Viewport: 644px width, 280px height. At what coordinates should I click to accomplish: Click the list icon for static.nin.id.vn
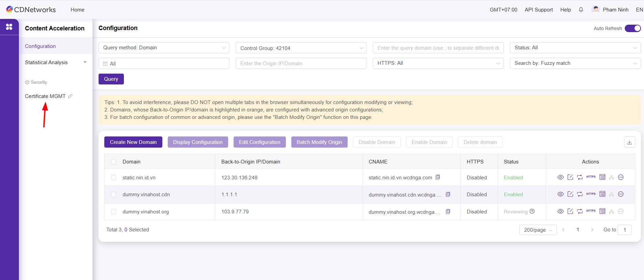pyautogui.click(x=602, y=177)
